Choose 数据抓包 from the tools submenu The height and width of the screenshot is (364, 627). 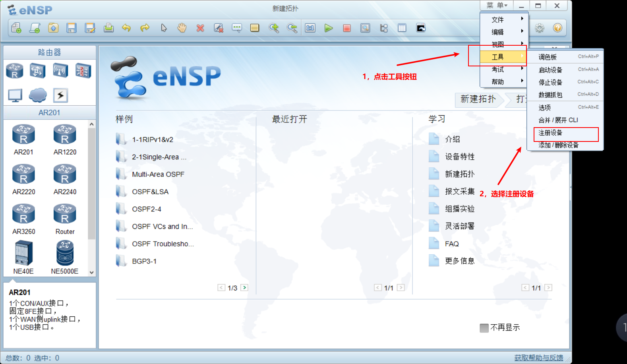(565, 95)
